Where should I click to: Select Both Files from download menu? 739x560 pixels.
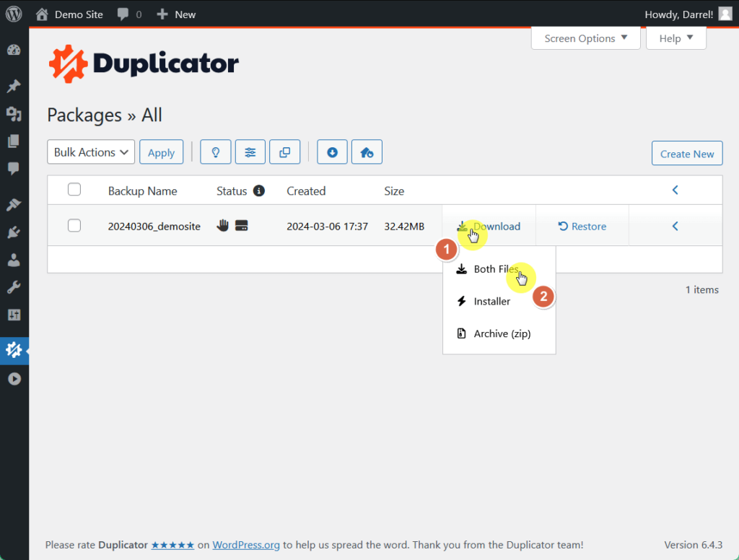pyautogui.click(x=499, y=268)
